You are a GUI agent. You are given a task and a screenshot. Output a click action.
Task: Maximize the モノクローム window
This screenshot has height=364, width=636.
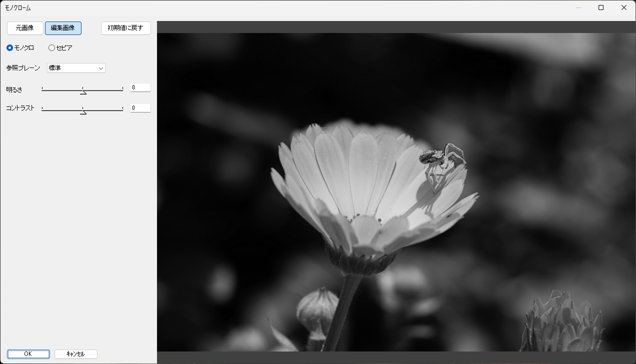(x=601, y=7)
